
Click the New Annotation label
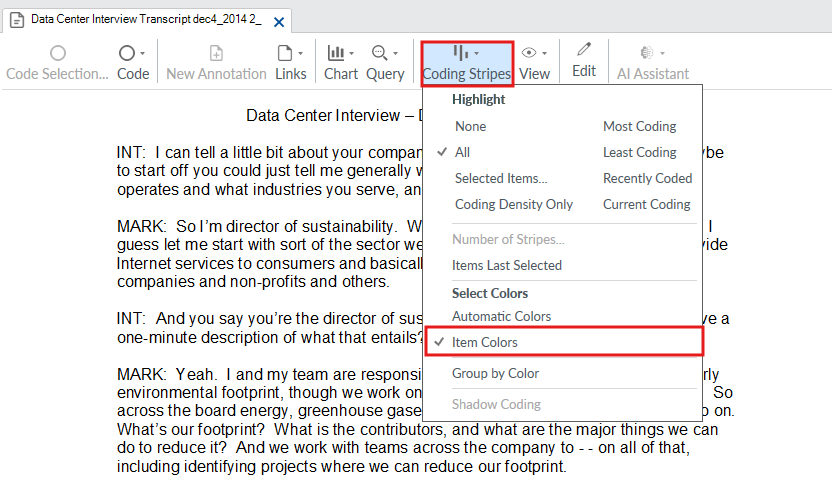coord(216,74)
